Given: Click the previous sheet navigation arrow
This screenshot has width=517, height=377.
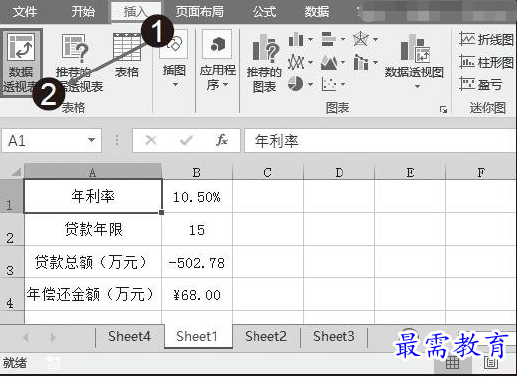Looking at the screenshot, I should click(26, 337).
